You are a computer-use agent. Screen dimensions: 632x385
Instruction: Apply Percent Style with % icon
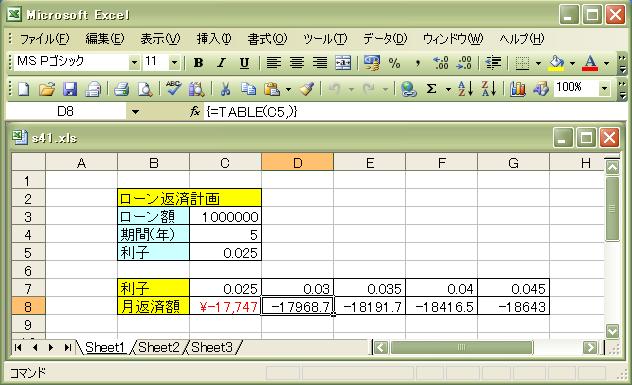click(394, 63)
